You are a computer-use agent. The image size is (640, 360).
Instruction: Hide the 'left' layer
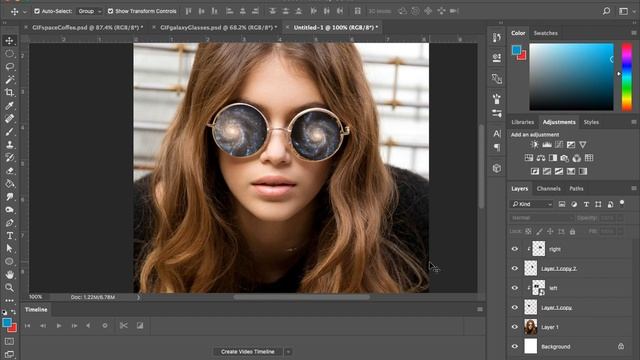point(515,288)
